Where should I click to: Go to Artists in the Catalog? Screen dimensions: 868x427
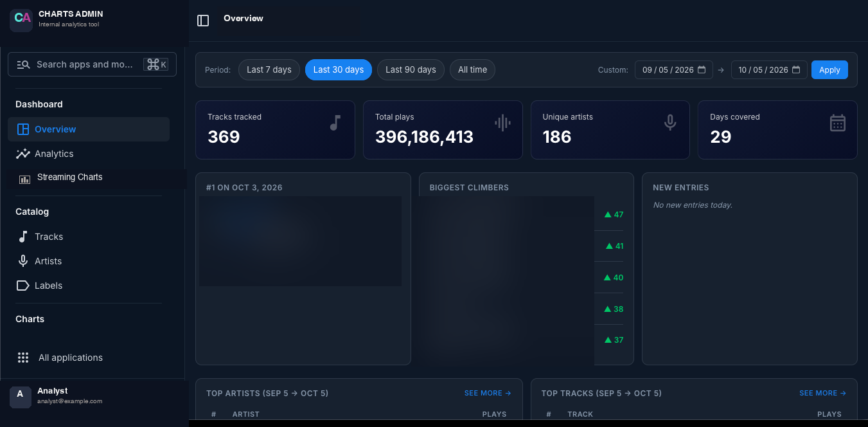(89, 261)
